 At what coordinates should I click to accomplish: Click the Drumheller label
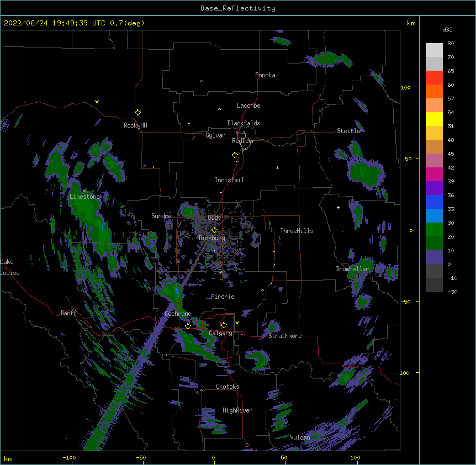pos(352,269)
